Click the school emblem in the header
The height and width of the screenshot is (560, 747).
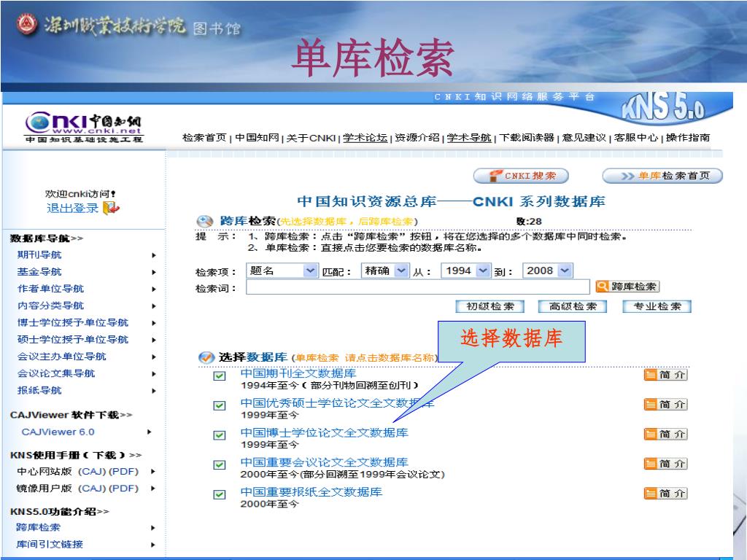[x=27, y=24]
